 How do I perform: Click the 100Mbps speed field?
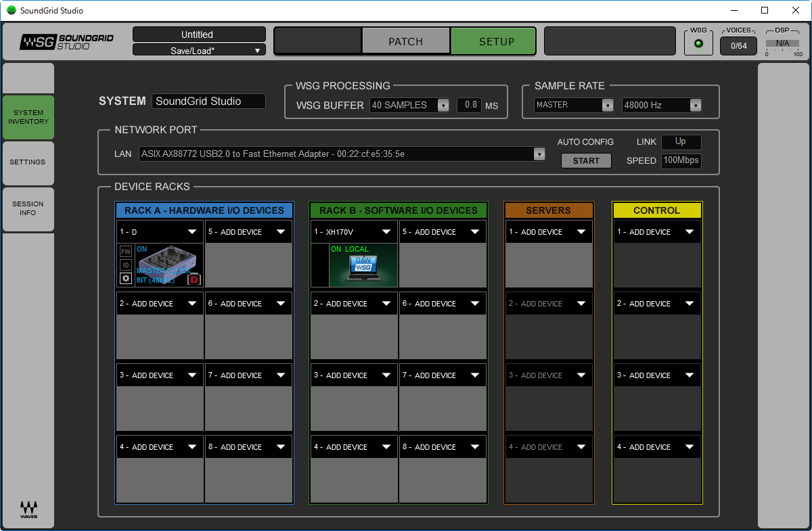coord(681,161)
